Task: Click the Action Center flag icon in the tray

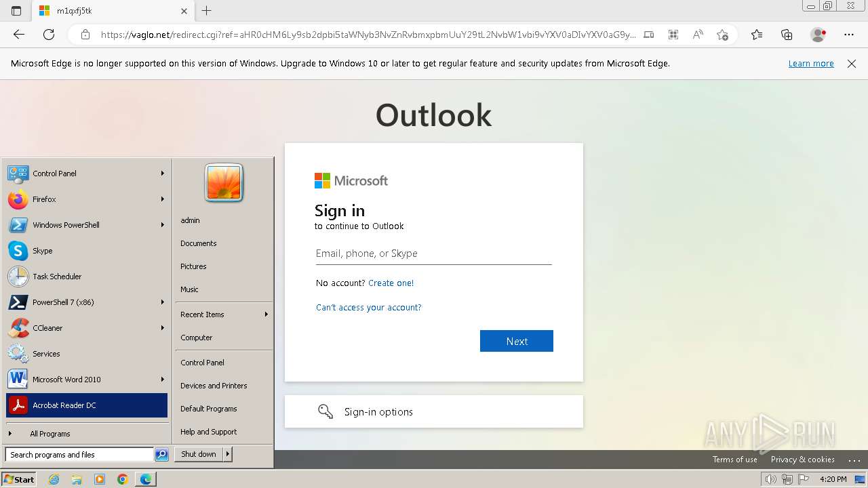Action: pos(804,480)
